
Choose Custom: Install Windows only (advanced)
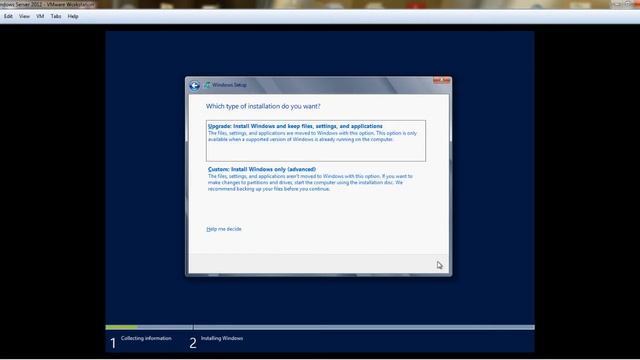click(x=316, y=179)
